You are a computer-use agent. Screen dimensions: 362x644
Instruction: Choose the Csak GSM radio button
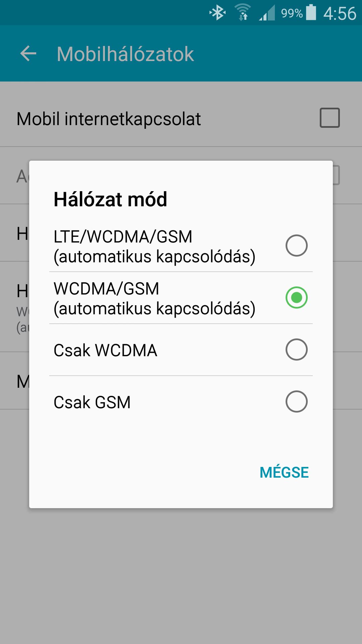tap(297, 401)
